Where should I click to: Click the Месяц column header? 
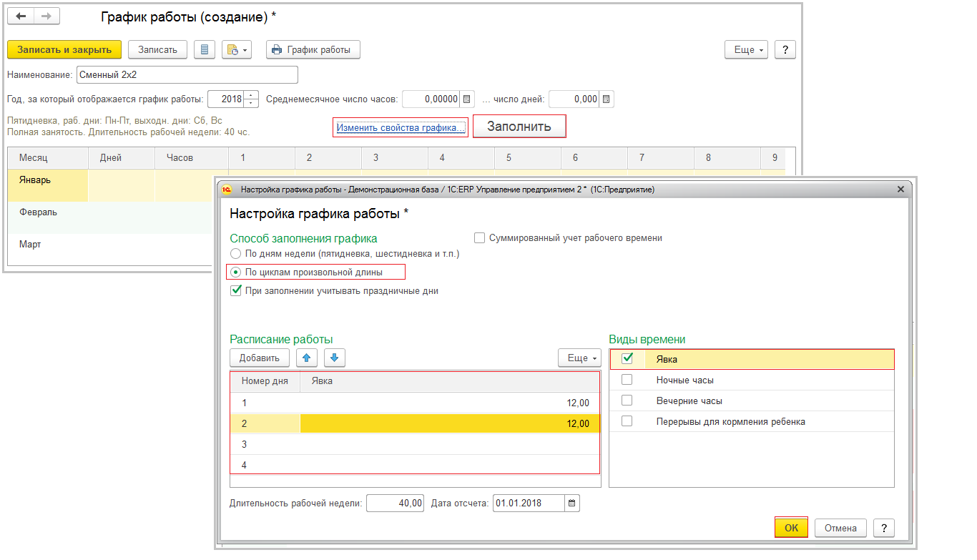48,157
